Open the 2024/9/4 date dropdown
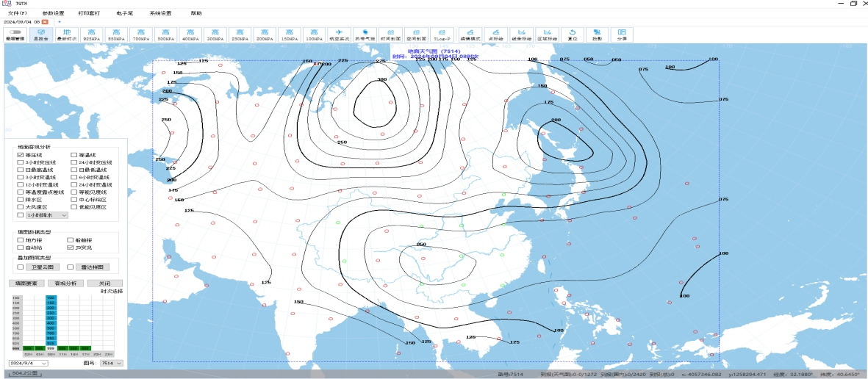868x379 pixels. click(29, 364)
